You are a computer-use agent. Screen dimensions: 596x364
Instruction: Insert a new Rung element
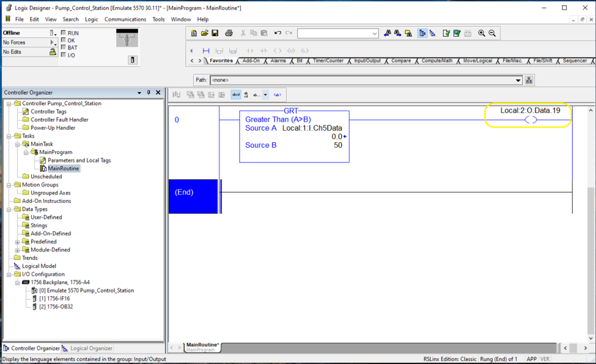click(x=206, y=51)
